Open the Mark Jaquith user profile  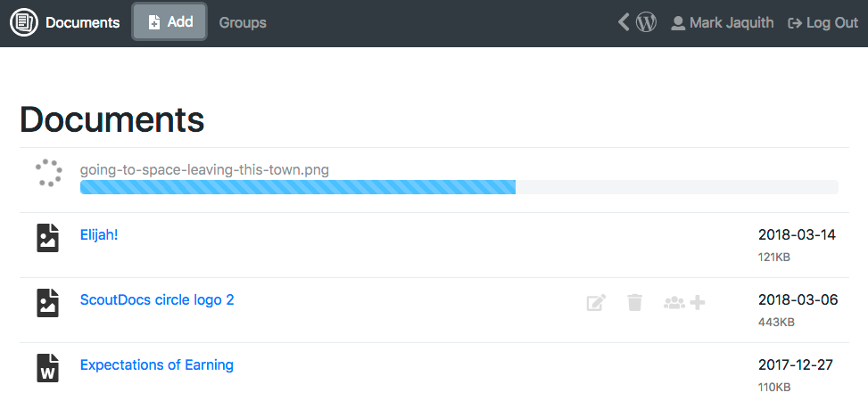(723, 22)
